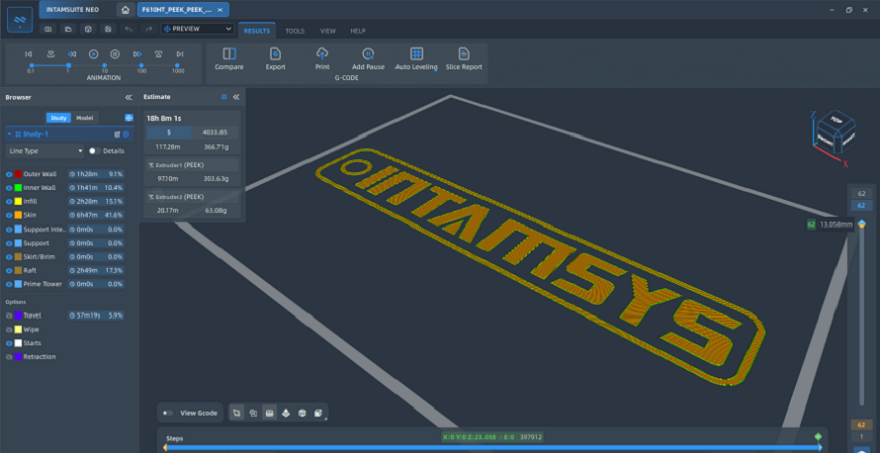Select the Study tab in the Browser panel
Viewport: 880px width, 453px height.
[58, 118]
